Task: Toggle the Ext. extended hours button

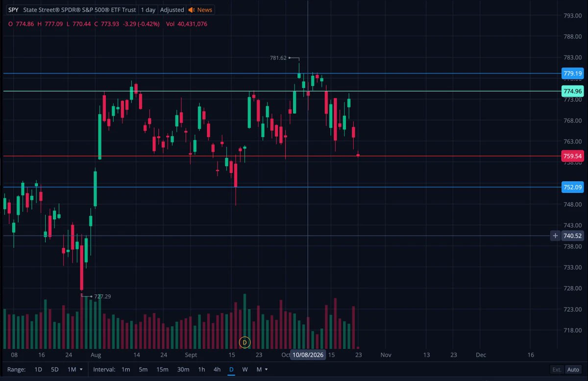Action: 557,370
